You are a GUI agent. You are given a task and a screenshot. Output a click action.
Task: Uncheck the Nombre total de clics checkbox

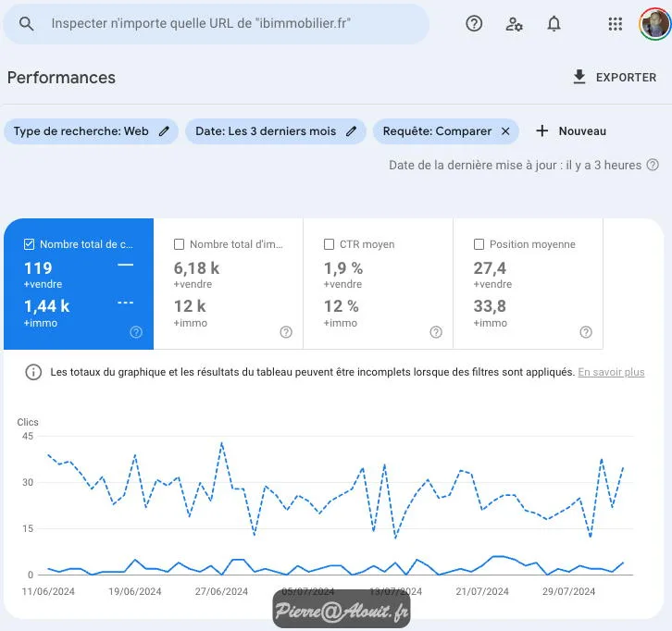[30, 244]
